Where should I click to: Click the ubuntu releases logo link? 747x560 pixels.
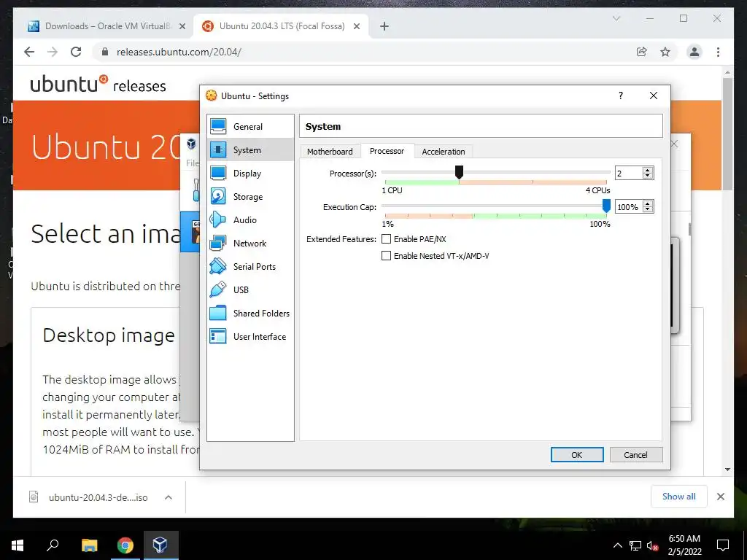coord(98,85)
